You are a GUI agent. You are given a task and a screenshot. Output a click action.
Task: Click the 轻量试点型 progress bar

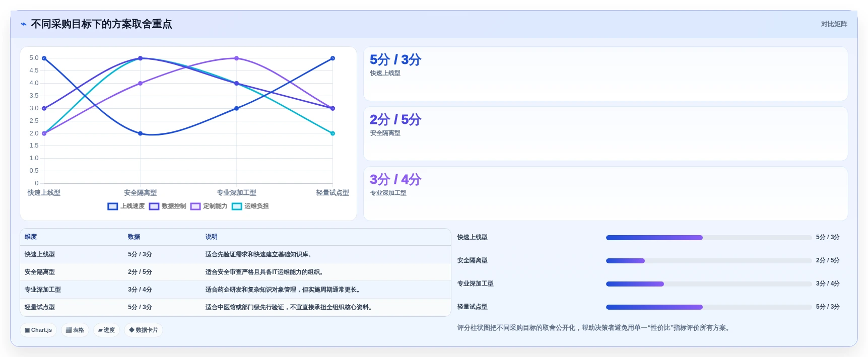[709, 307]
